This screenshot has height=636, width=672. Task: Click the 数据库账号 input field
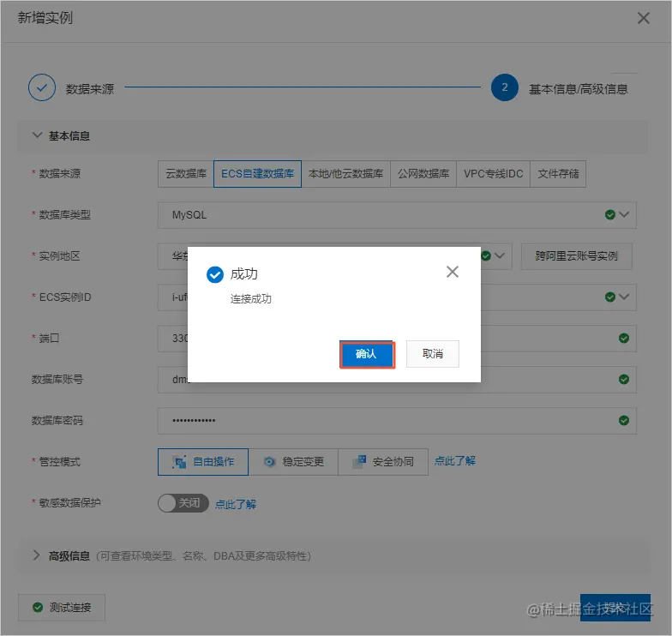[397, 380]
